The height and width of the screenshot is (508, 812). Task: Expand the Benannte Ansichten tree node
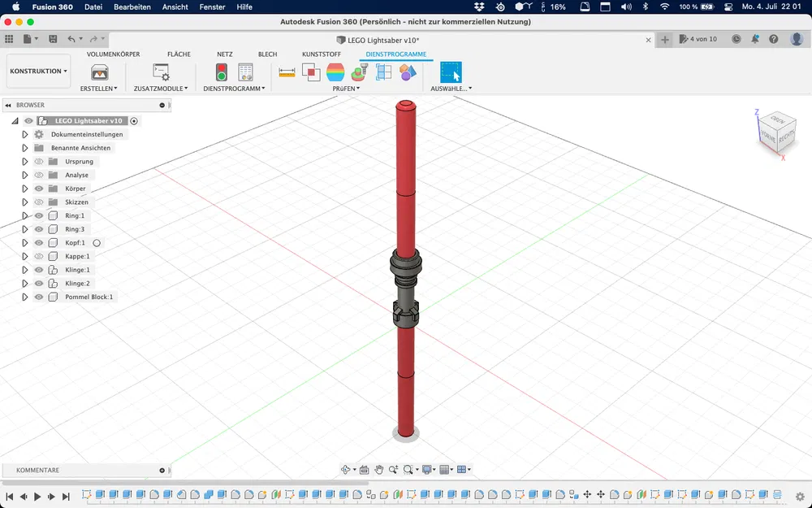coord(25,148)
